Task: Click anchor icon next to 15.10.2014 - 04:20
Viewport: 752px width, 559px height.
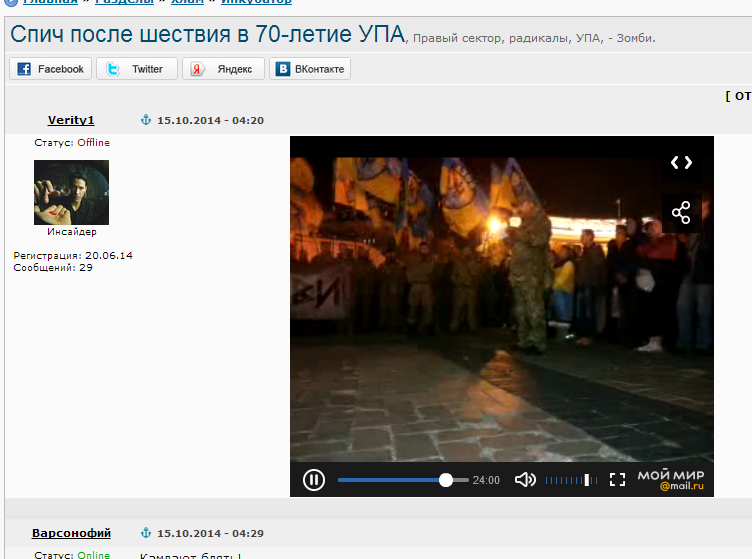Action: [x=146, y=120]
